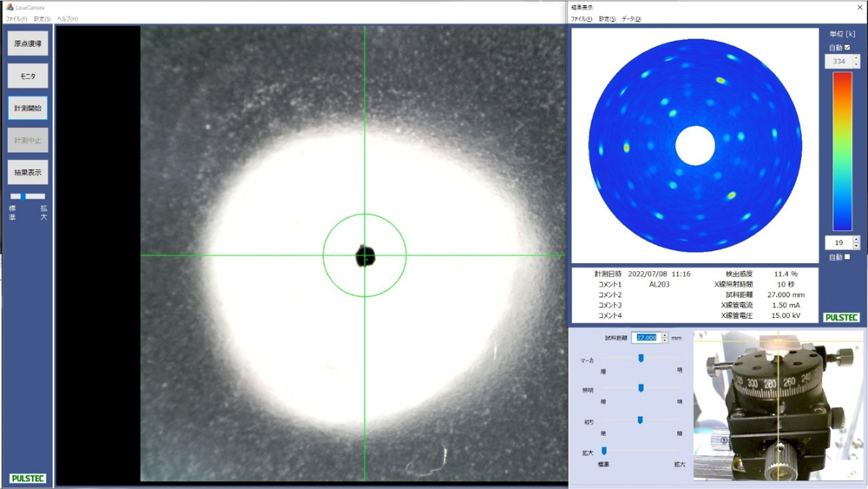
Task: Uncheck the upper 自動 auto scale checkbox
Action: (847, 48)
